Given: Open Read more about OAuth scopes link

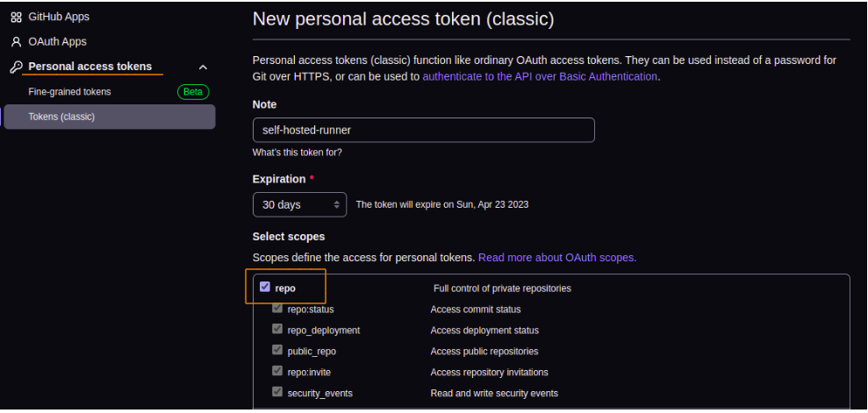Looking at the screenshot, I should (x=557, y=258).
